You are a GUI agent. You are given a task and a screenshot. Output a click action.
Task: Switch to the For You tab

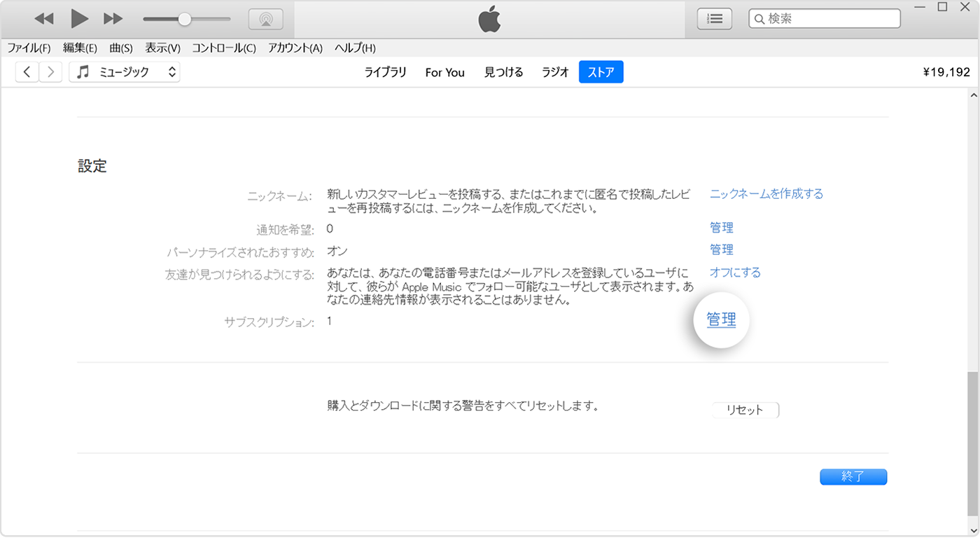pyautogui.click(x=444, y=71)
